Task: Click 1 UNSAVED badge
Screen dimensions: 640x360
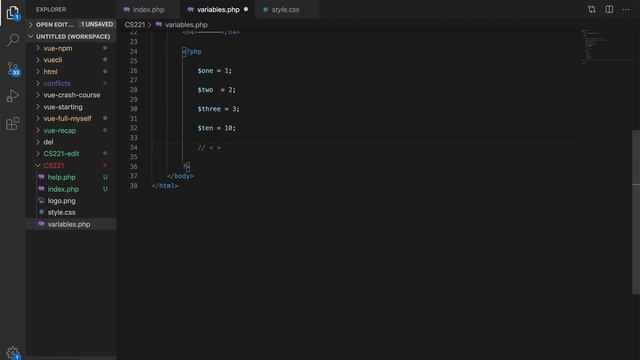Action: tap(97, 24)
